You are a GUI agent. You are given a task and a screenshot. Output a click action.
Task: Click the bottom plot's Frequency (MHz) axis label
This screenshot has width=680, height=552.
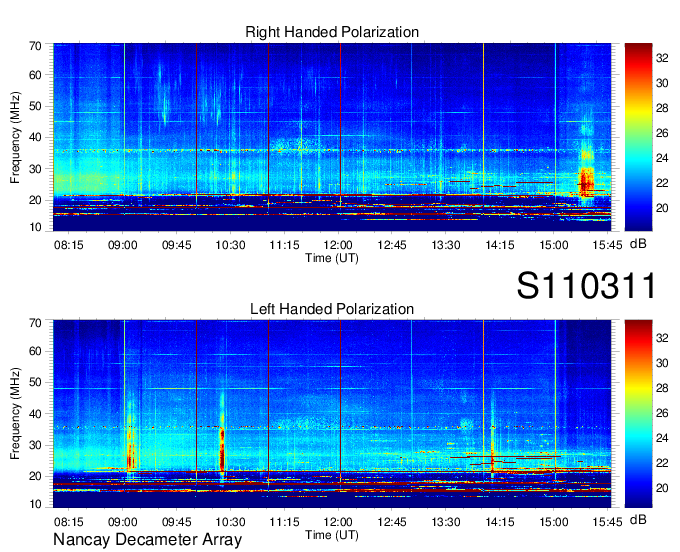pyautogui.click(x=15, y=414)
